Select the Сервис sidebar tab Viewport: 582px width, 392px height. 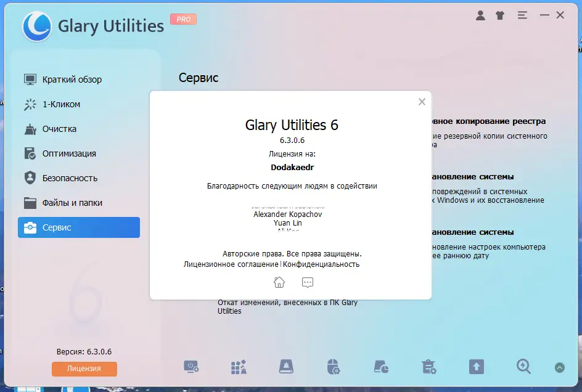[79, 227]
